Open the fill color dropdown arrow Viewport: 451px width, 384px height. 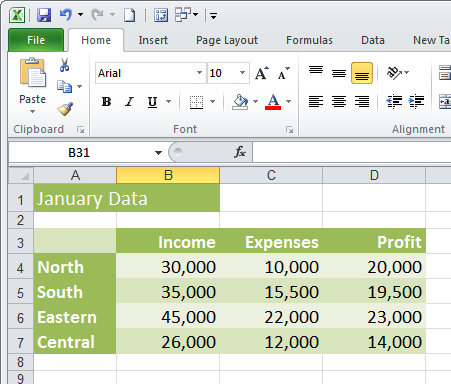point(256,102)
